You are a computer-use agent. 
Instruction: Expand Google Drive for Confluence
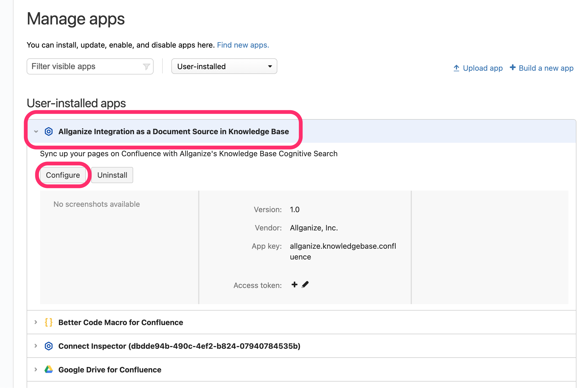[36, 369]
